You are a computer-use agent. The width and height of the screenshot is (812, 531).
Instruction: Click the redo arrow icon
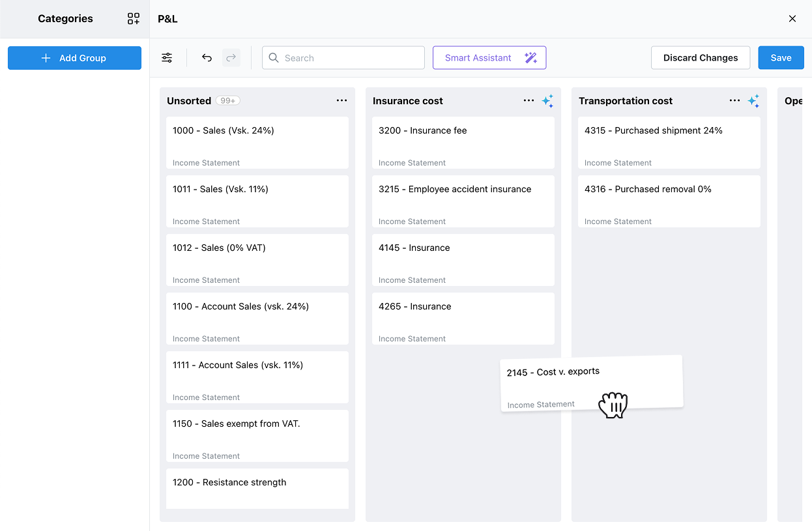coord(231,58)
